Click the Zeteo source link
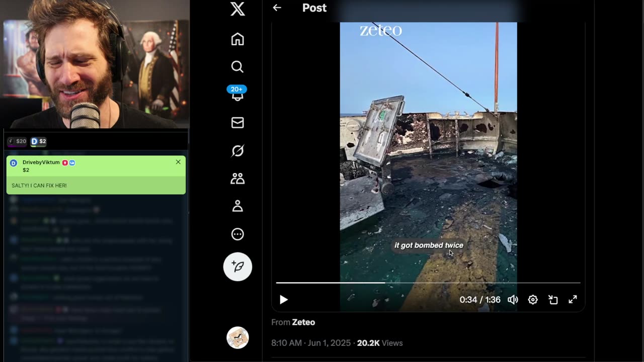644x362 pixels. coord(303,322)
